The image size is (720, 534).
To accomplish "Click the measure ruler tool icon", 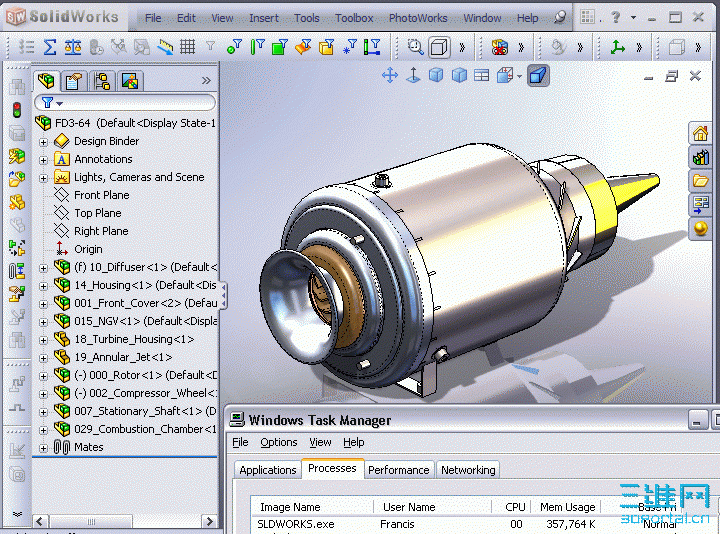I will tap(165, 47).
